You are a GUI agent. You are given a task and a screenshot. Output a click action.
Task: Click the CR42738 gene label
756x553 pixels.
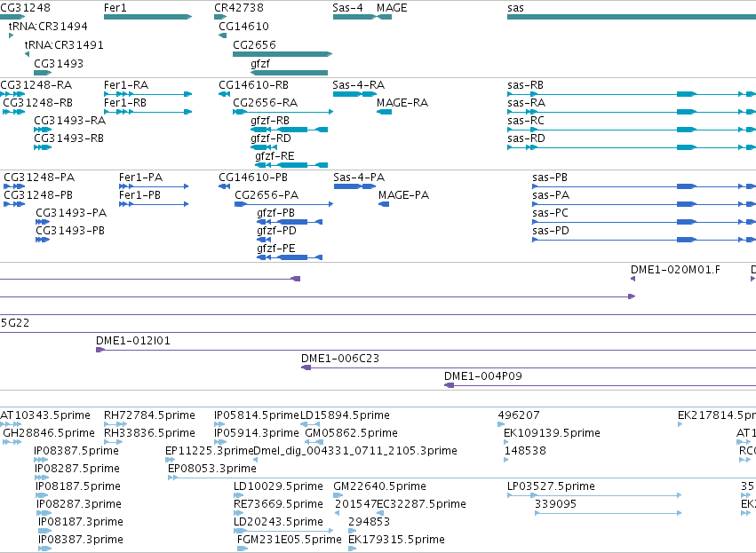(239, 8)
